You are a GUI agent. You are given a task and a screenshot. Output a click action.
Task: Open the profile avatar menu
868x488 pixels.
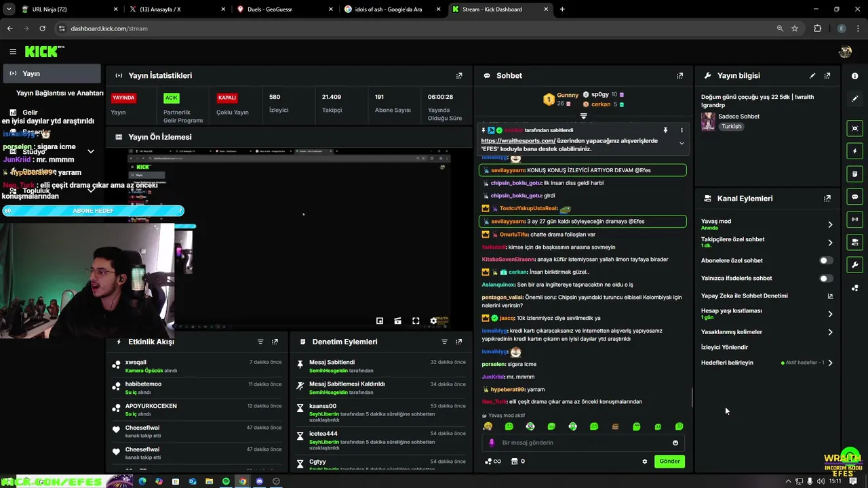click(845, 52)
